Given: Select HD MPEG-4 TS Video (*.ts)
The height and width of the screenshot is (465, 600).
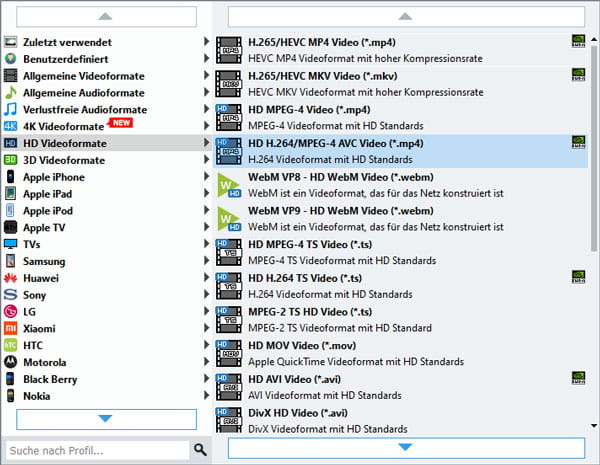Looking at the screenshot, I should coord(401,252).
